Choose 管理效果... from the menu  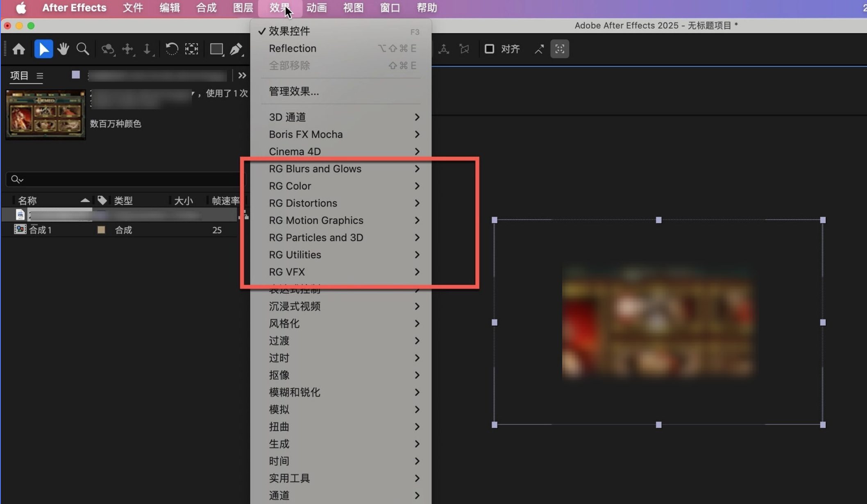(340, 91)
